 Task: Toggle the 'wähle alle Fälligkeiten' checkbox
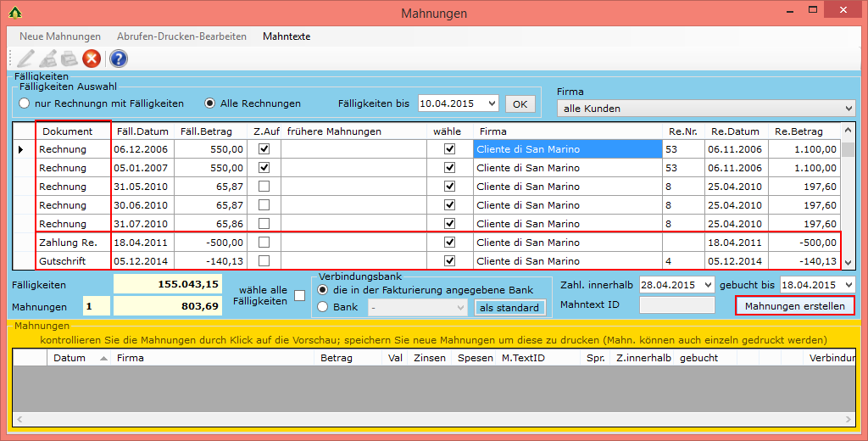299,296
